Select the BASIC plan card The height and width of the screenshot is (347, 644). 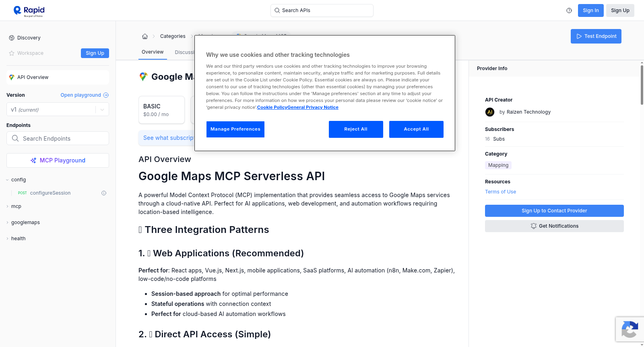pos(161,110)
